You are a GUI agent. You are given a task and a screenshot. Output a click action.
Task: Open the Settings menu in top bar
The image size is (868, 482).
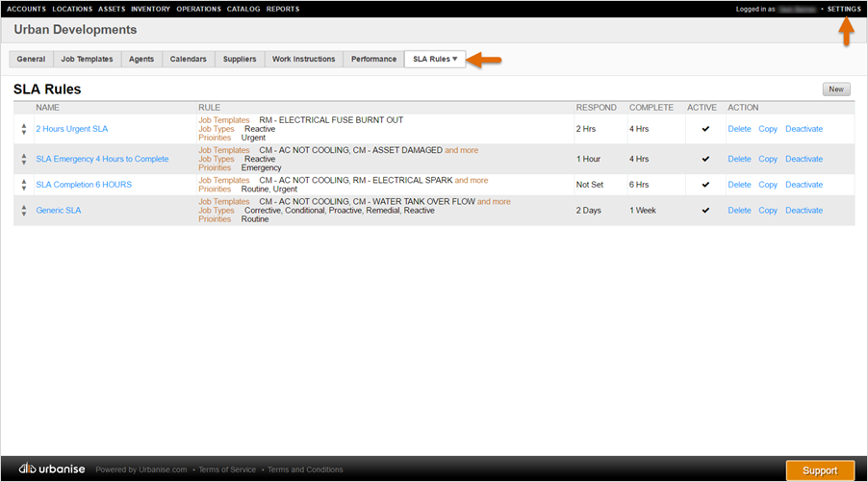click(844, 9)
